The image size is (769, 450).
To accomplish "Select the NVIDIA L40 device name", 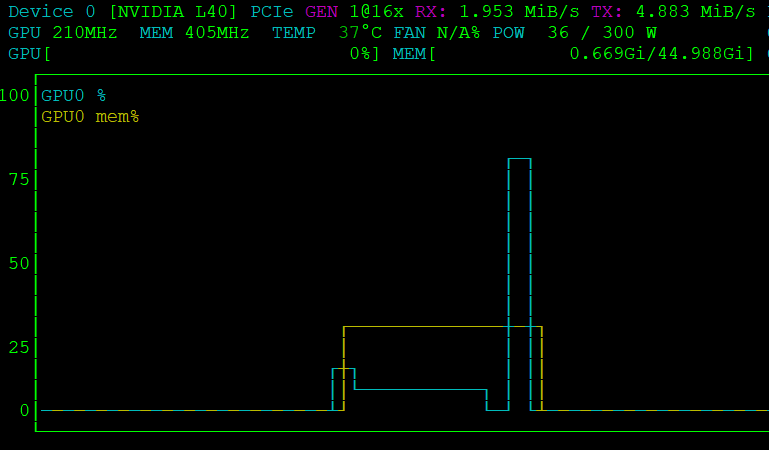I will click(x=174, y=12).
